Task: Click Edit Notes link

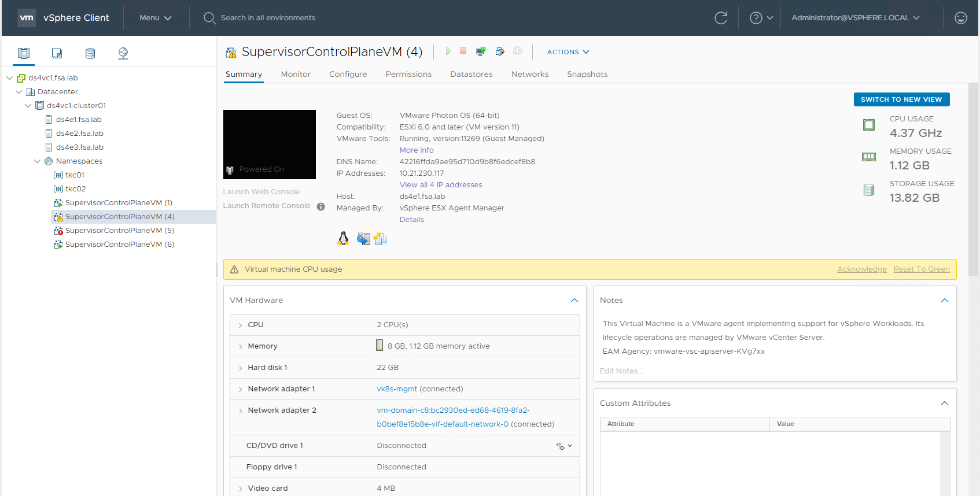Action: tap(621, 371)
